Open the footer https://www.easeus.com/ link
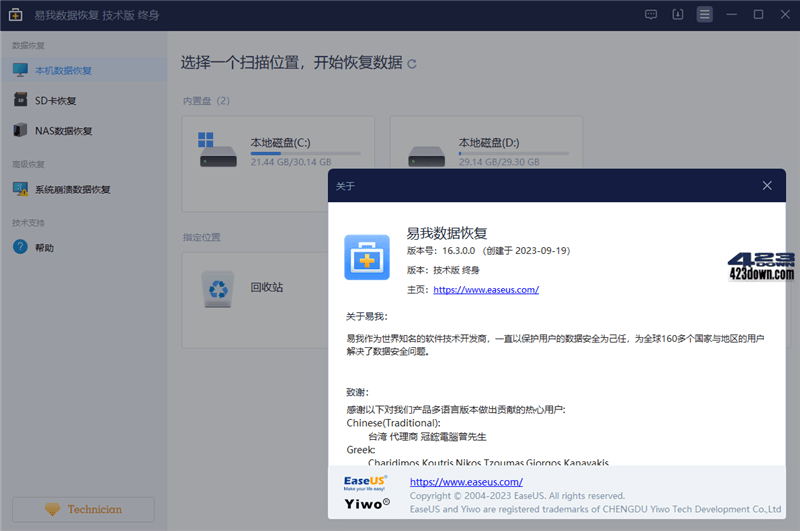This screenshot has height=531, width=800. 466,482
